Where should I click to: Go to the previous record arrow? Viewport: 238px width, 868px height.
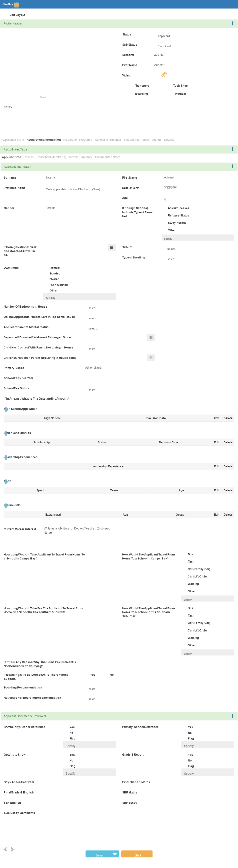click(x=5, y=849)
